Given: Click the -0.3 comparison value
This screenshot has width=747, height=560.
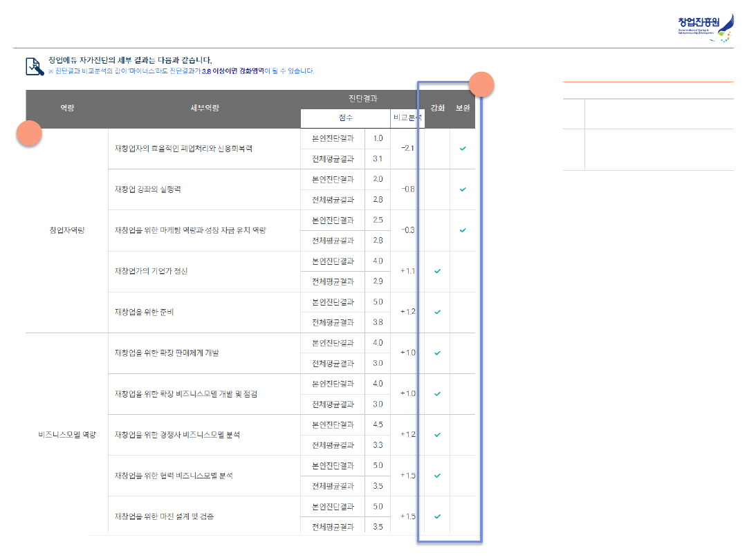Looking at the screenshot, I should (408, 230).
